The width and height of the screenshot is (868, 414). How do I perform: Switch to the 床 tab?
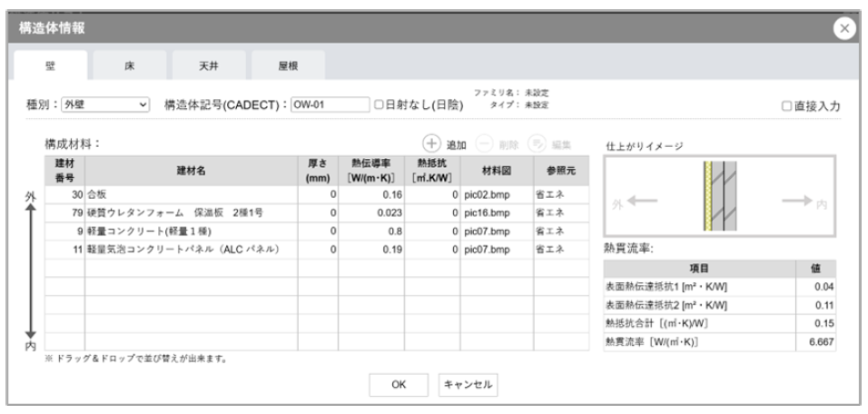130,66
